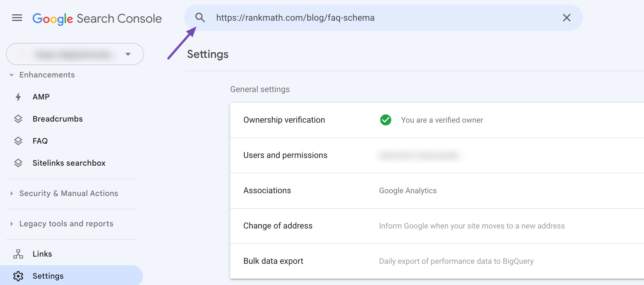Open Users and permissions settings

[x=437, y=155]
